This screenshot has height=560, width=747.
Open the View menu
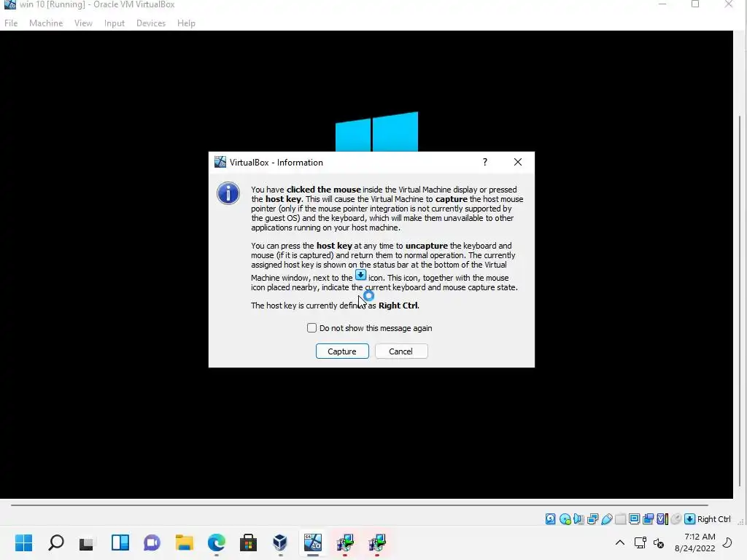click(83, 23)
